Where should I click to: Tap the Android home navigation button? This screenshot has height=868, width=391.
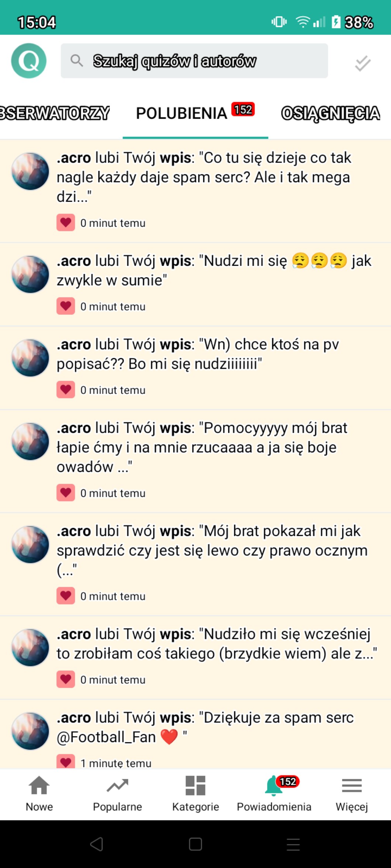click(x=195, y=844)
